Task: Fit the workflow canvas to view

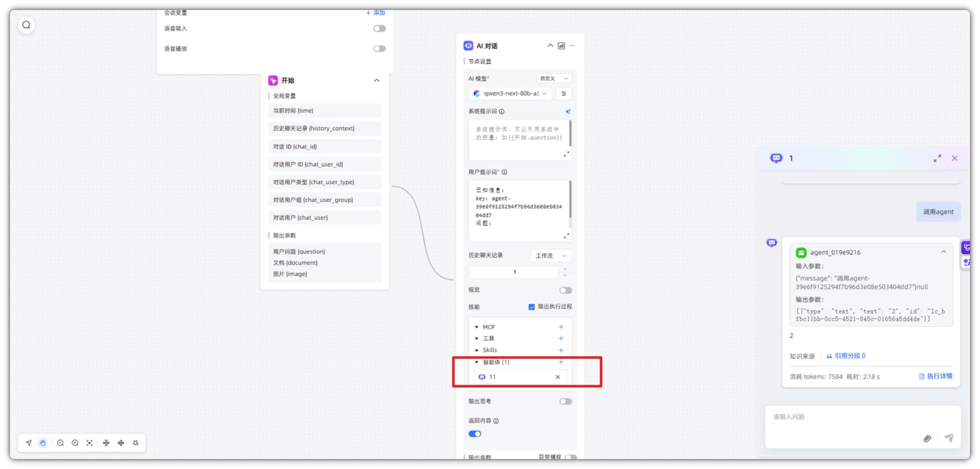Action: [x=90, y=443]
